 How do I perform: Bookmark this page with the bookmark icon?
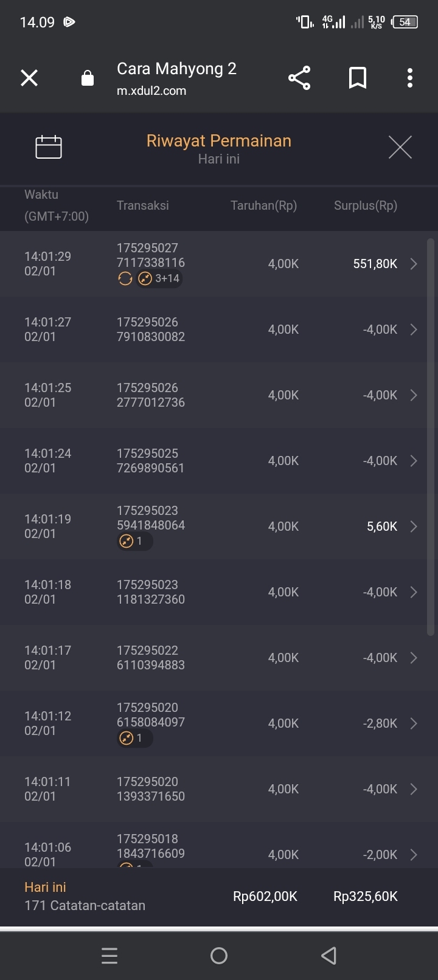click(357, 78)
